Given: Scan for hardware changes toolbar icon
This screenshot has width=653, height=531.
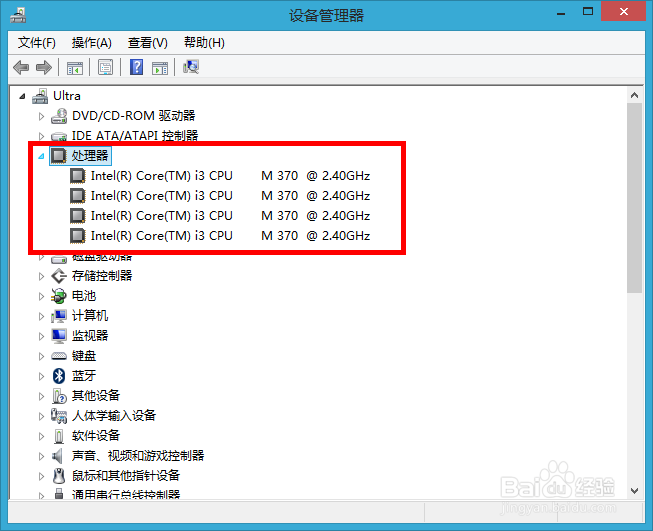Looking at the screenshot, I should [191, 67].
